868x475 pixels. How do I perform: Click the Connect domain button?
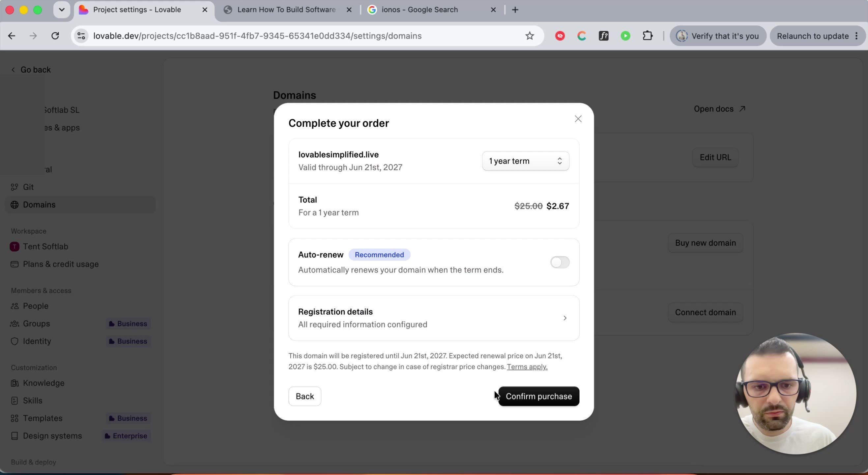(705, 312)
